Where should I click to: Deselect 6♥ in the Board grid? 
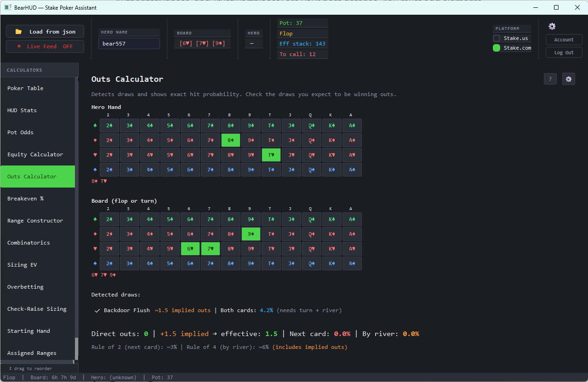pos(190,249)
